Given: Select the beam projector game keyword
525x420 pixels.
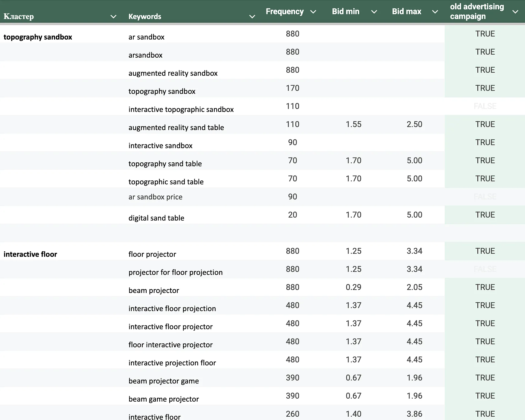Looking at the screenshot, I should 164,381.
